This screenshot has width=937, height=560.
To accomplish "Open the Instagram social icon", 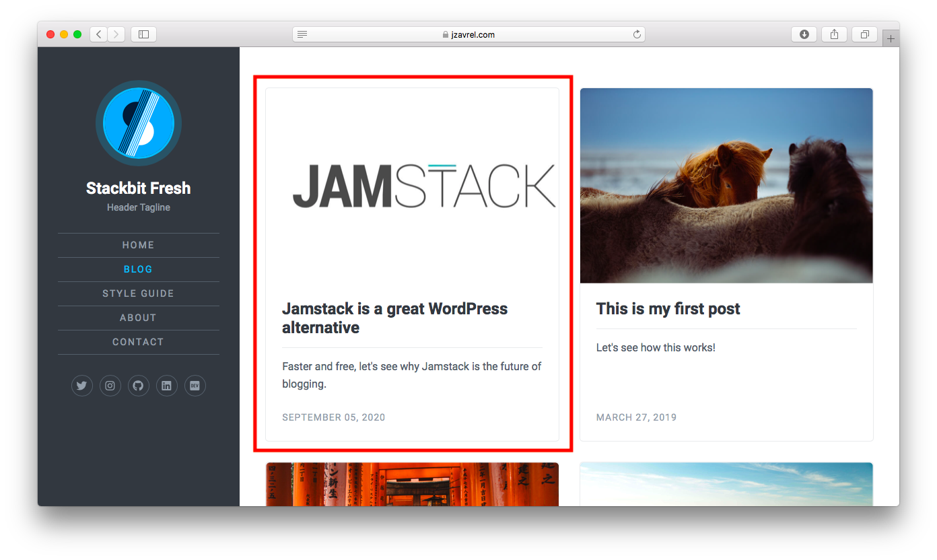I will [110, 386].
